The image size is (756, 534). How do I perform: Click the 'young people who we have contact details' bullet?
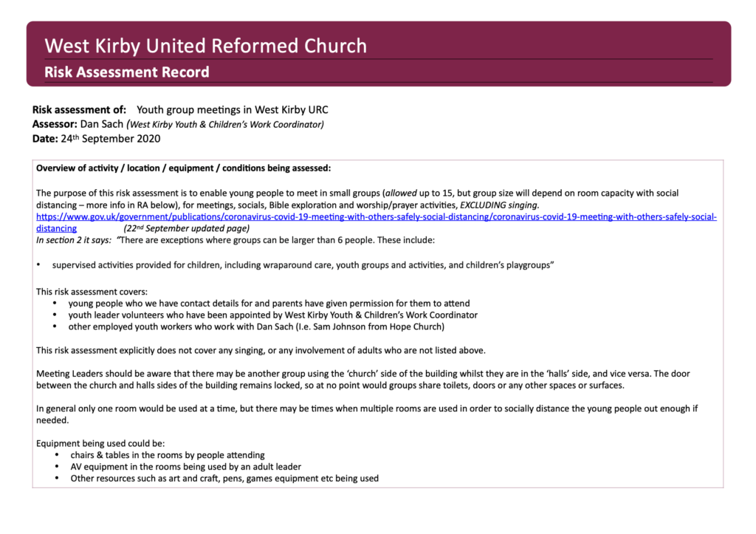tap(269, 304)
